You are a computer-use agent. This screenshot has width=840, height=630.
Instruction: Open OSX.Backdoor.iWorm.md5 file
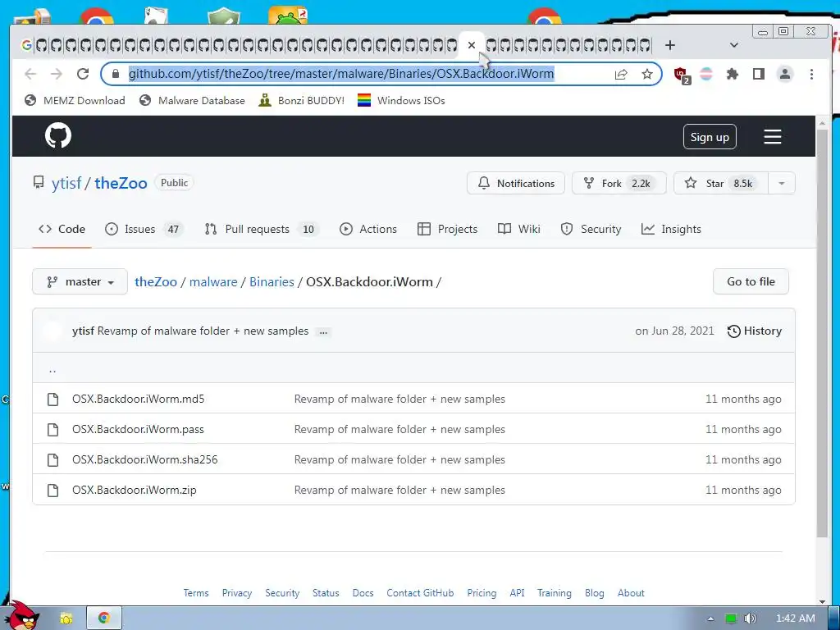[138, 399]
